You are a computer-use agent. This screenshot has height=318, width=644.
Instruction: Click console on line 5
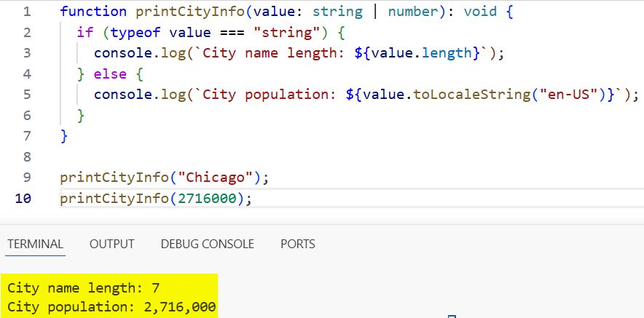coord(123,95)
